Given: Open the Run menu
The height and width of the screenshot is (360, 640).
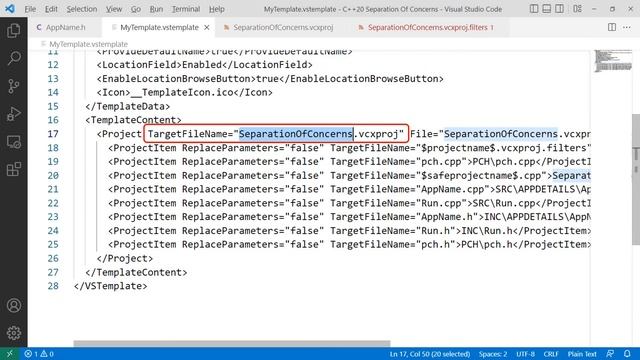Looking at the screenshot, I should click(x=156, y=9).
